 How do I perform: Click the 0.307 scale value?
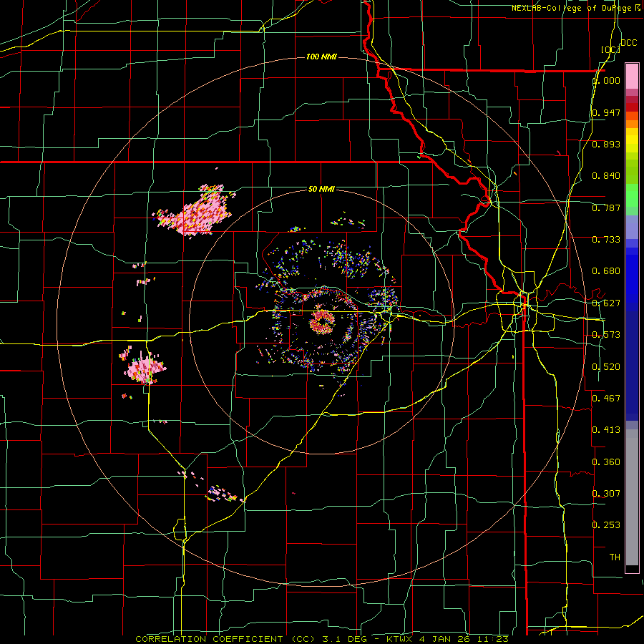[x=606, y=494]
